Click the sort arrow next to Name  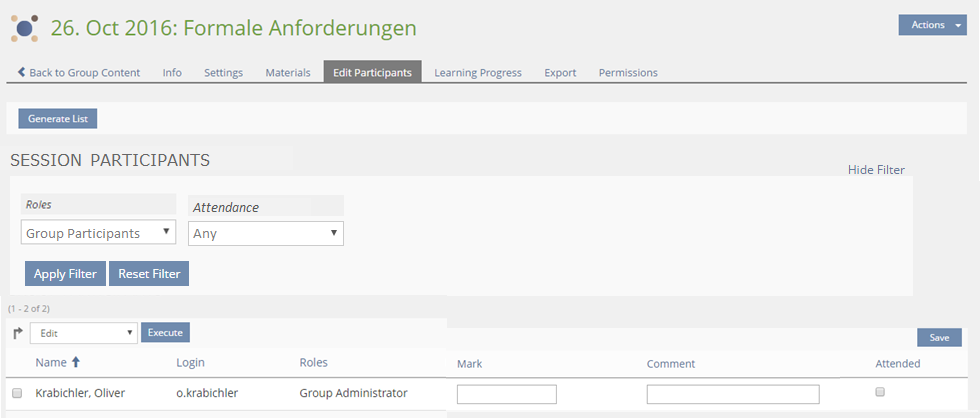tap(76, 362)
